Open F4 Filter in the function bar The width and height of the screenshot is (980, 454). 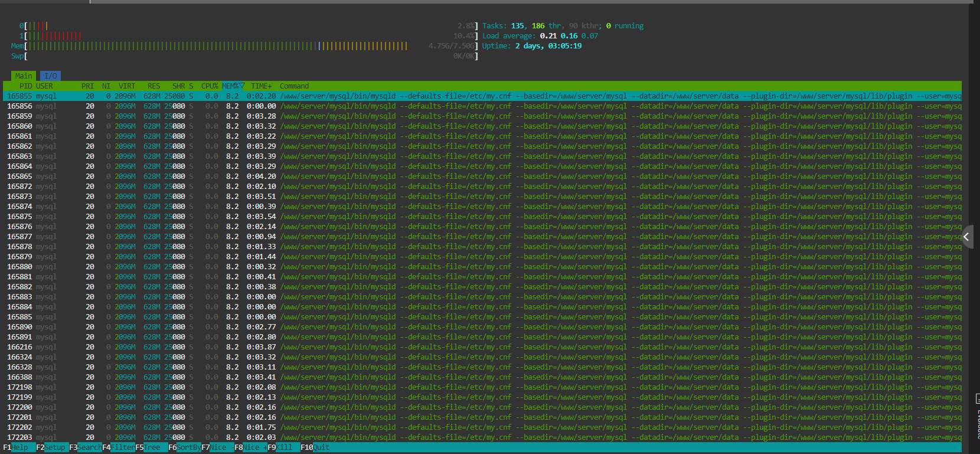click(x=122, y=448)
